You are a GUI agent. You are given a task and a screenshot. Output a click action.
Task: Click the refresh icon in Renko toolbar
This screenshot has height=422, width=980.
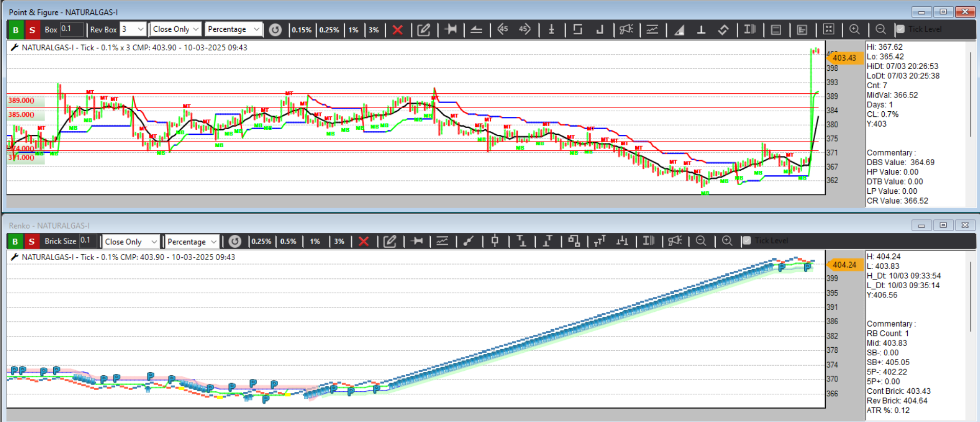click(235, 242)
